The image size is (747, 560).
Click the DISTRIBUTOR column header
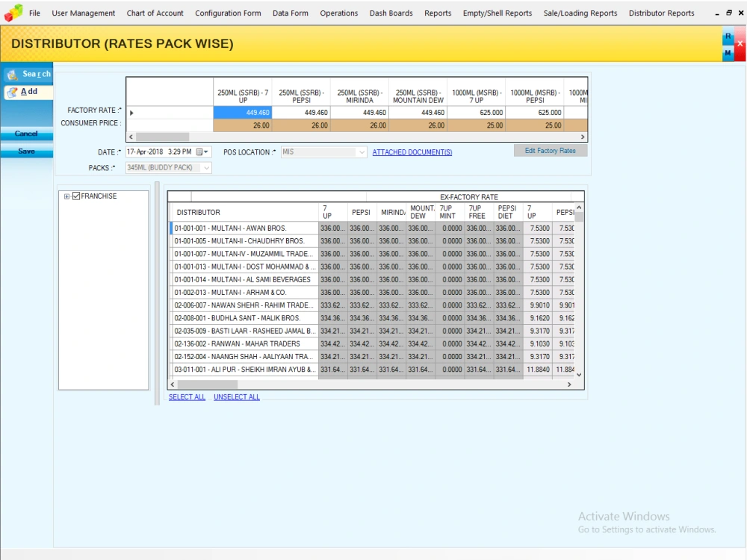point(243,212)
